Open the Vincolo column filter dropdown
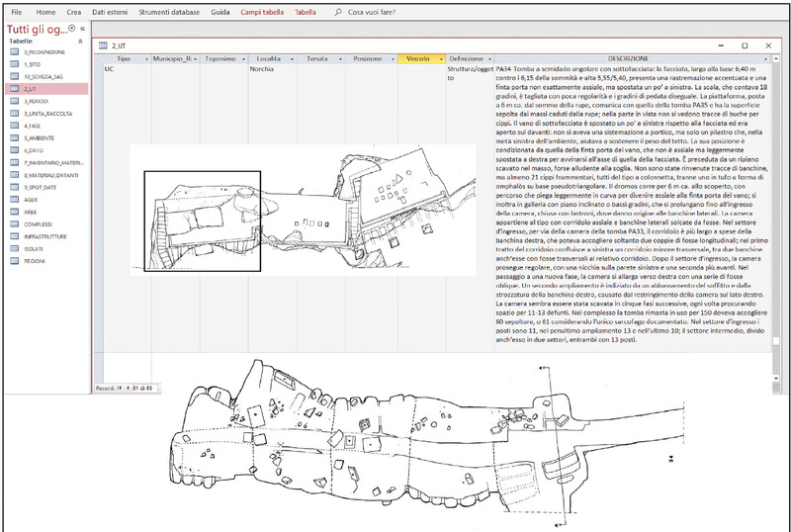The width and height of the screenshot is (791, 532). pyautogui.click(x=440, y=59)
